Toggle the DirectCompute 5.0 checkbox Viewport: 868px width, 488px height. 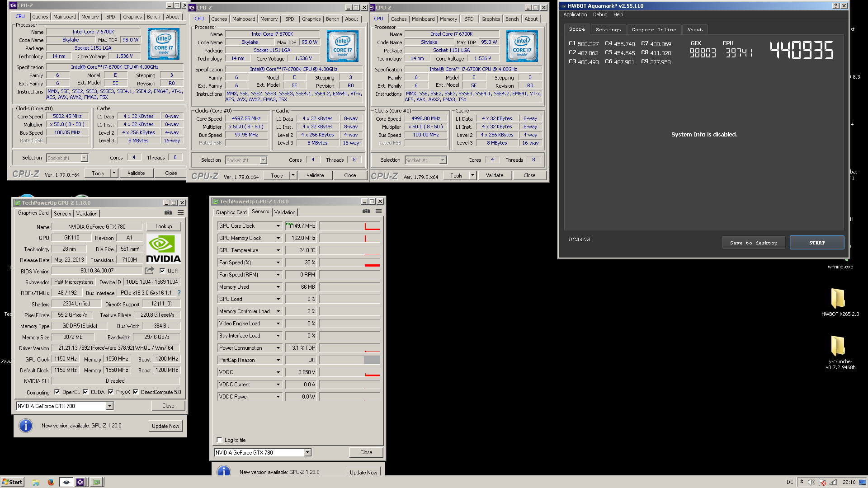136,392
